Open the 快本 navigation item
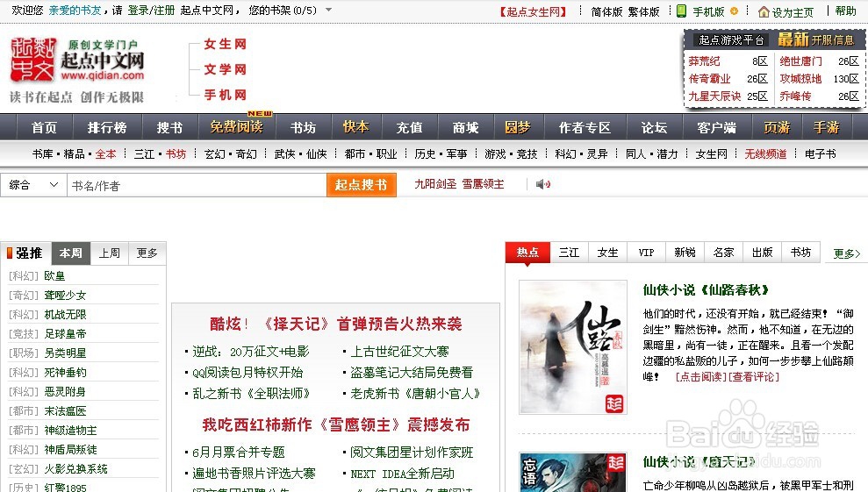868x492 pixels. [x=356, y=127]
